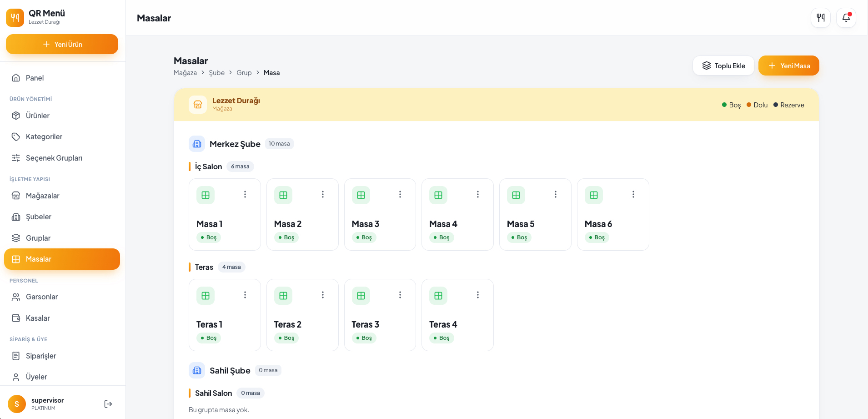
Task: Open the Masa 6 three-dot options menu
Action: [x=633, y=194]
